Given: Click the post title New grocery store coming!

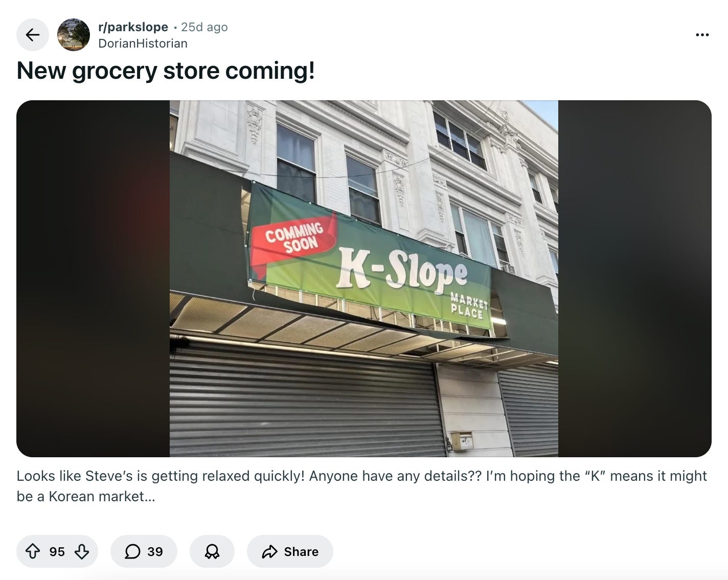Looking at the screenshot, I should 166,71.
